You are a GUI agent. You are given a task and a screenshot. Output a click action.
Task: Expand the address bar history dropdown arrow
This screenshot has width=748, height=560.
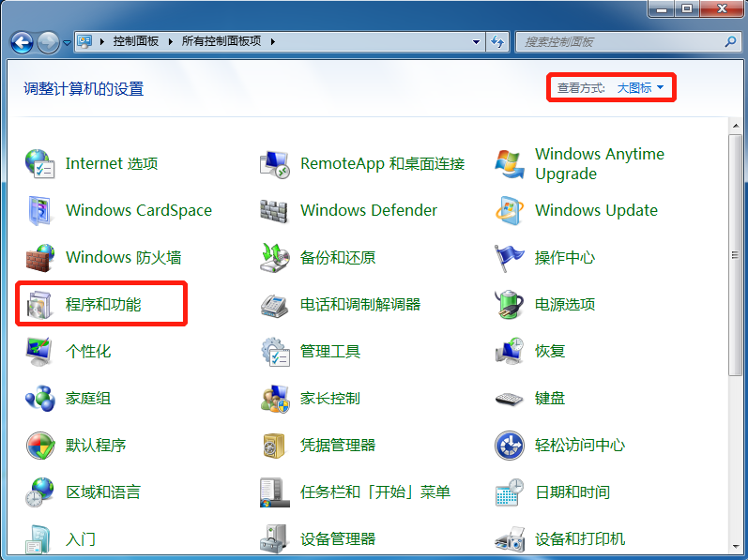[x=478, y=42]
